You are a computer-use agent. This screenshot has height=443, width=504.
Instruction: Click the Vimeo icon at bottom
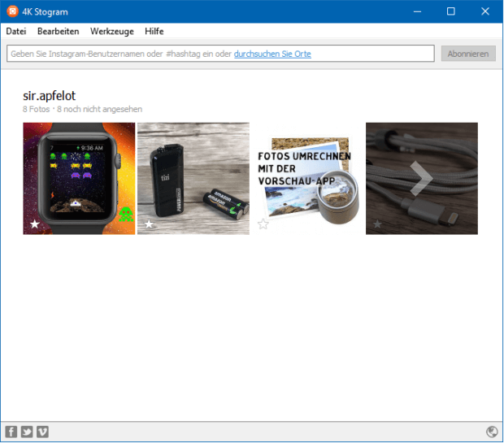[x=43, y=432]
